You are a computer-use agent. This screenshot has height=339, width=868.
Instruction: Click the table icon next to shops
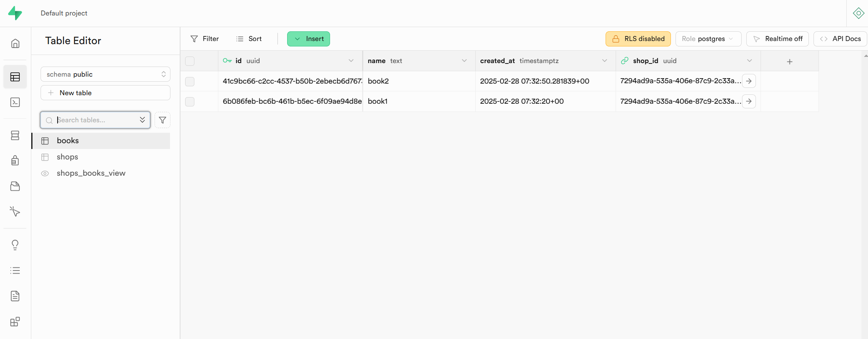[45, 157]
